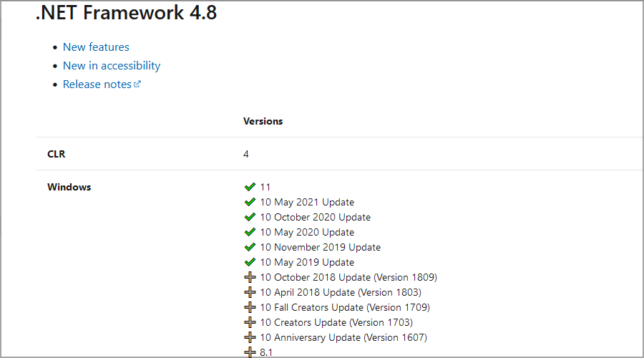Click the Windows row label
This screenshot has height=358, width=644.
click(x=69, y=187)
